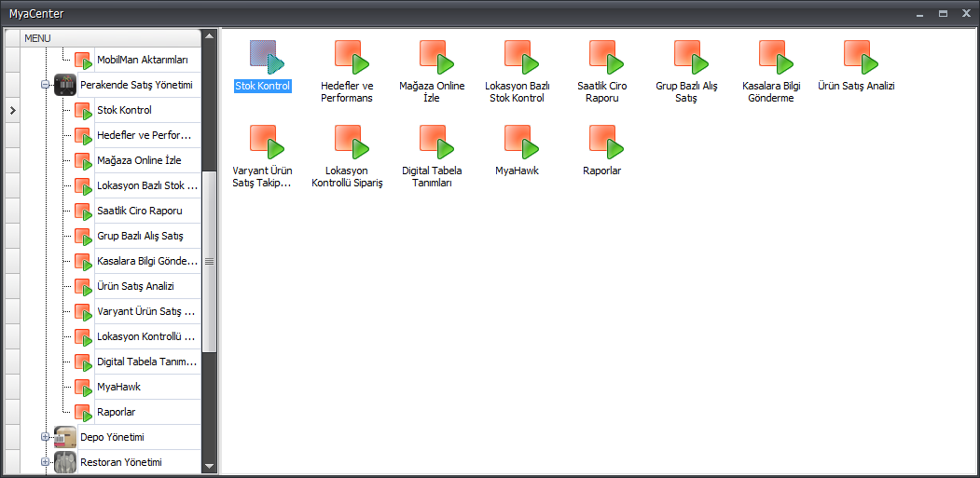Screen dimensions: 980x478
Task: Select Mağaza Online İzle tree row
Action: [147, 160]
